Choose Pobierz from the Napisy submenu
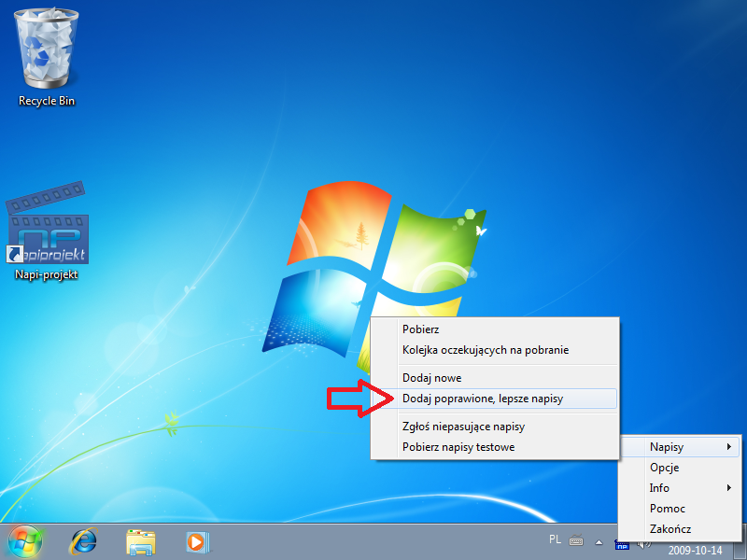 (x=495, y=329)
